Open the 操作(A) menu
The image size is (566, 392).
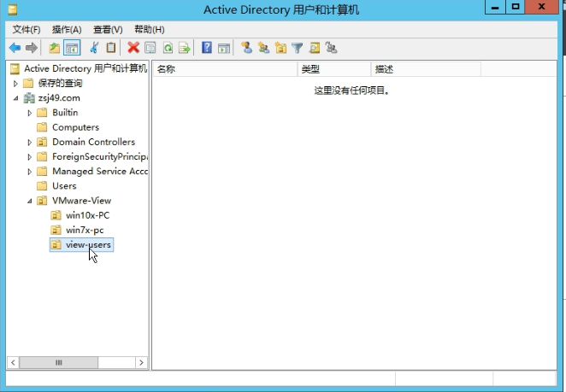[67, 30]
